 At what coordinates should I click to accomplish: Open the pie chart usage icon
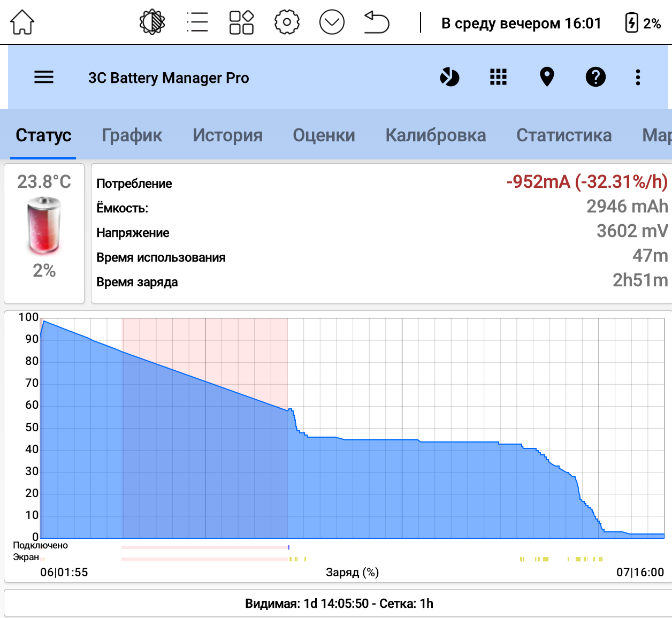tap(449, 78)
